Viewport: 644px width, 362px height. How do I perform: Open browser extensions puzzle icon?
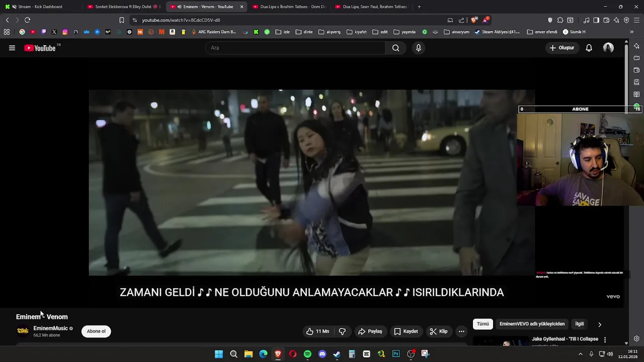560,20
